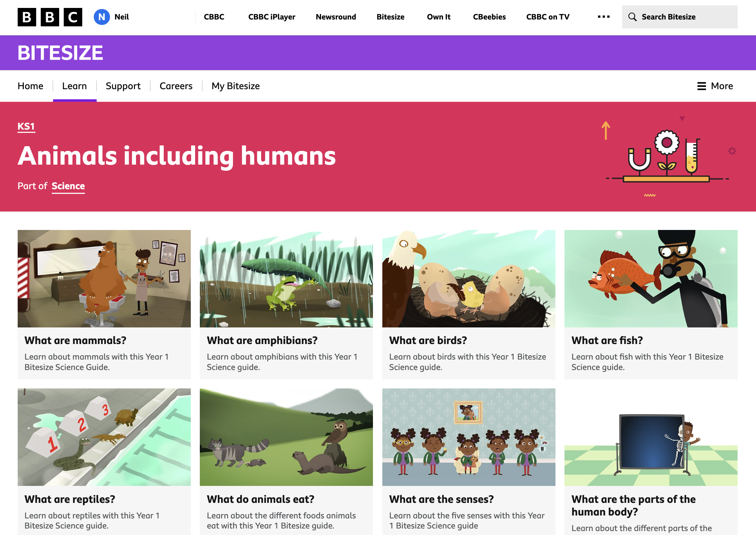This screenshot has width=756, height=535.
Task: Click the search magnifier icon
Action: point(632,17)
